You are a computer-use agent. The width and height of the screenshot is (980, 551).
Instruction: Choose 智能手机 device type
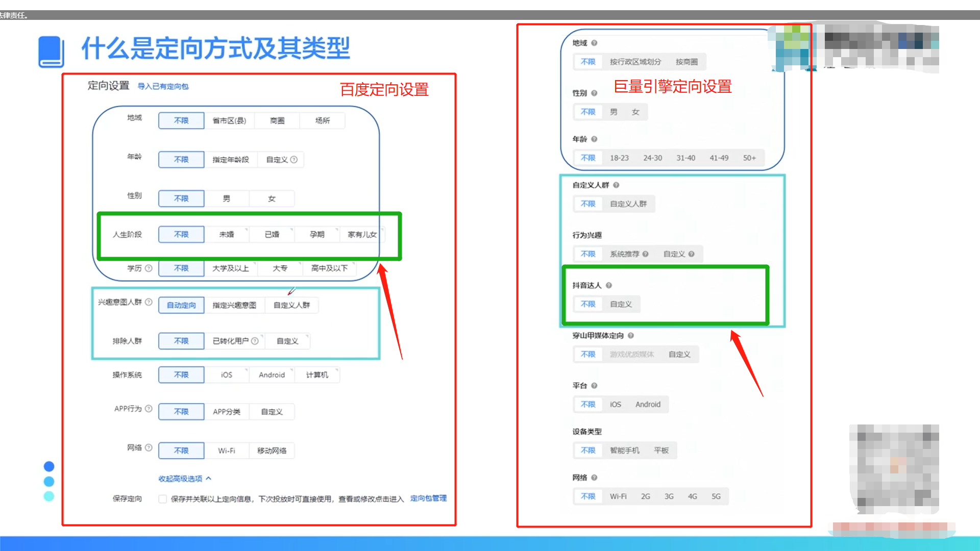pos(625,450)
